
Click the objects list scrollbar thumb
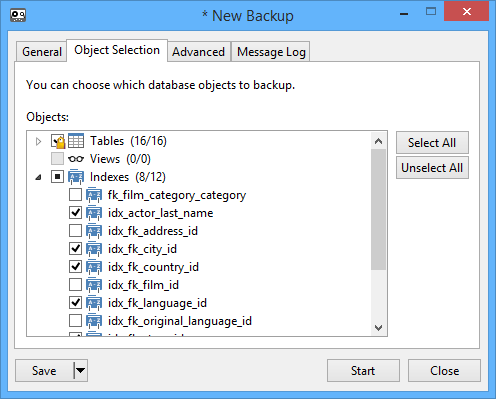click(378, 209)
